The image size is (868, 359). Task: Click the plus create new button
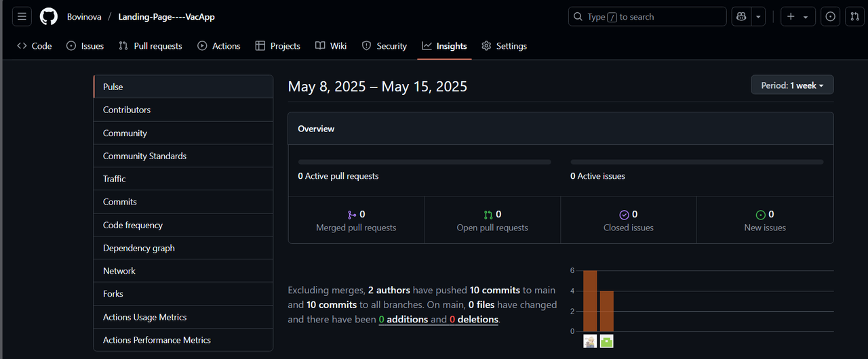[791, 17]
